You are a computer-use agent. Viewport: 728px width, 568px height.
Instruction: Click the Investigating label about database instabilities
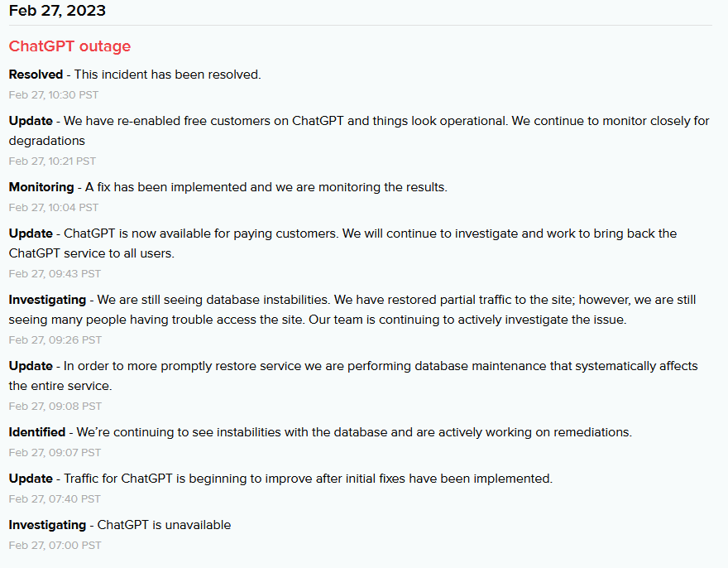click(47, 300)
